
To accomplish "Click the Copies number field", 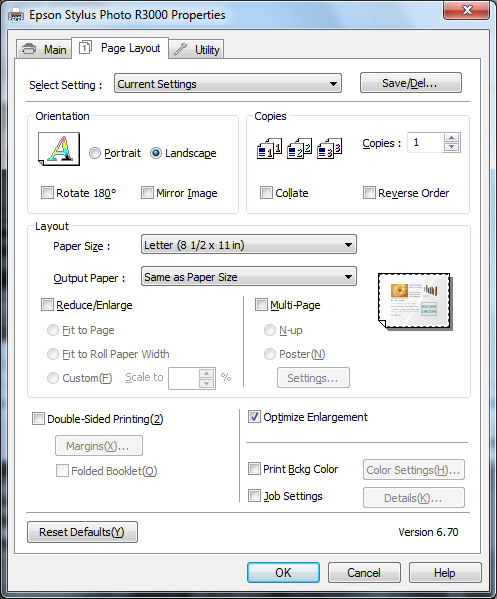I will click(425, 143).
